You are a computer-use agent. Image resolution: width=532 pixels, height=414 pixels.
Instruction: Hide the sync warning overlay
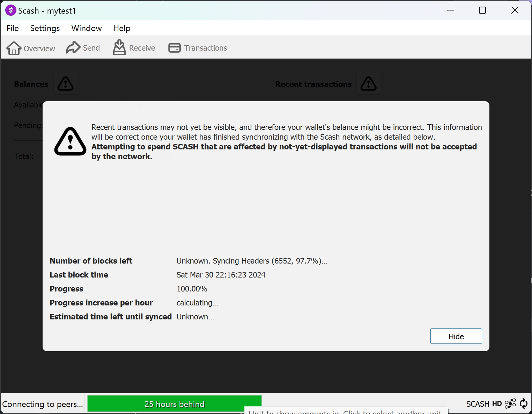[x=456, y=336]
